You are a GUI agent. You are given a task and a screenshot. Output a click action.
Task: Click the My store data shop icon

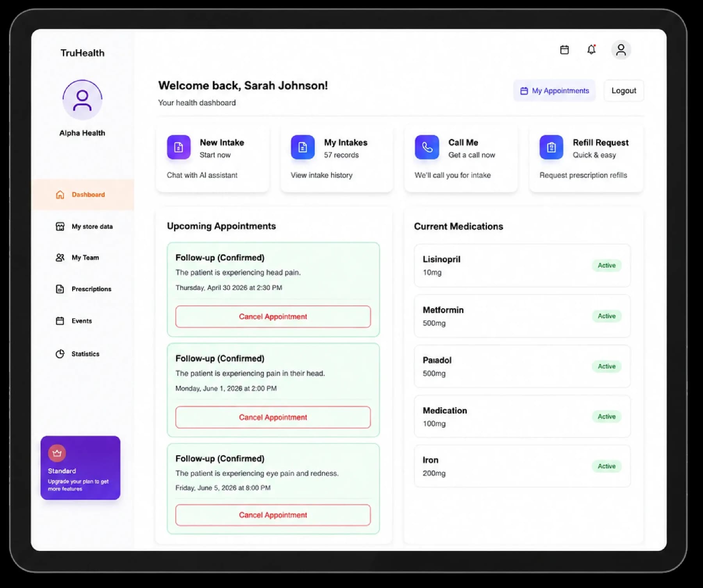60,227
